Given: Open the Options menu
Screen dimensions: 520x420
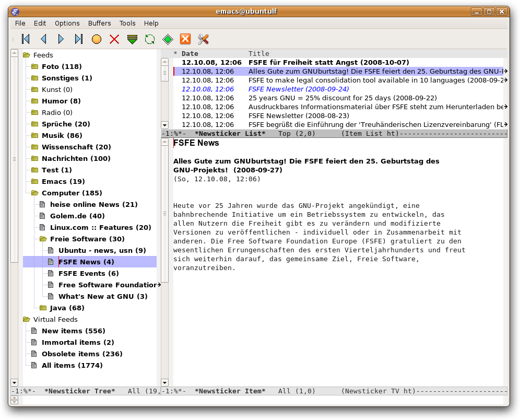Looking at the screenshot, I should coord(67,24).
